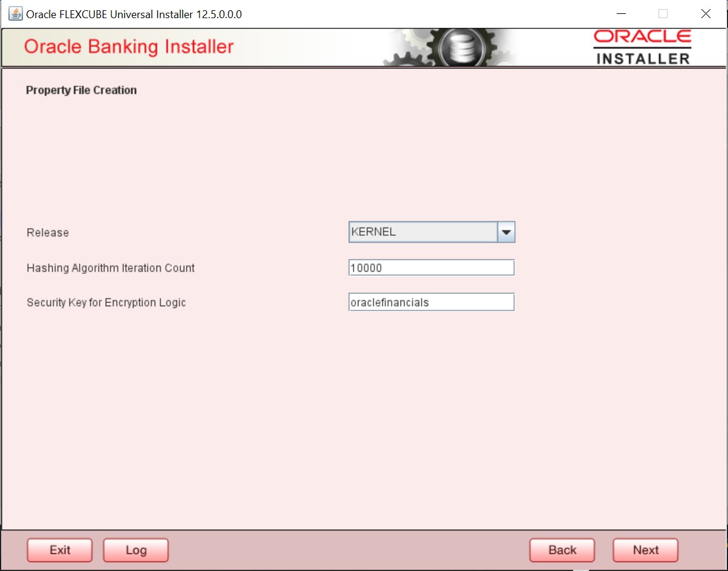Click the Java icon in the title bar
The height and width of the screenshot is (571, 728).
coord(16,13)
